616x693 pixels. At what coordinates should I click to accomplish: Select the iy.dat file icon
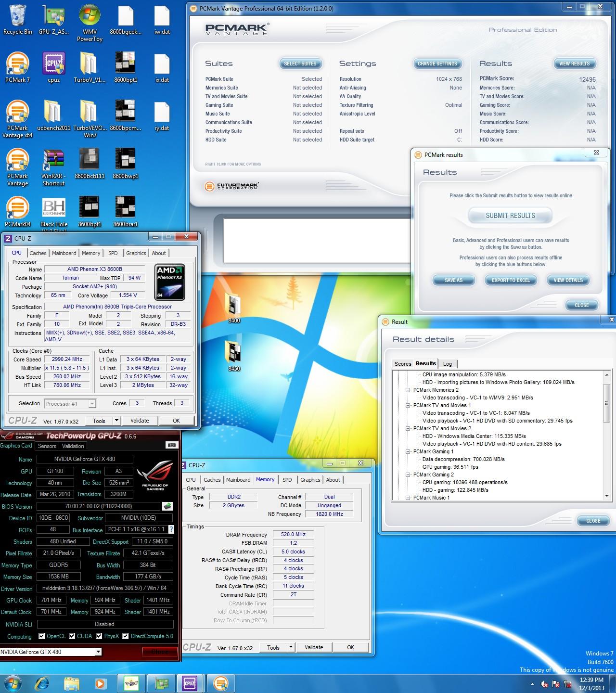pos(162,115)
